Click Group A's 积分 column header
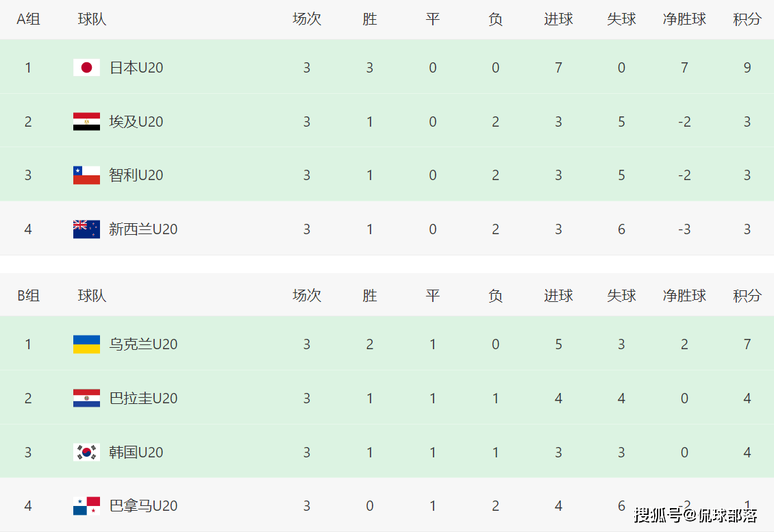Viewport: 774px width, 532px height. [747, 19]
